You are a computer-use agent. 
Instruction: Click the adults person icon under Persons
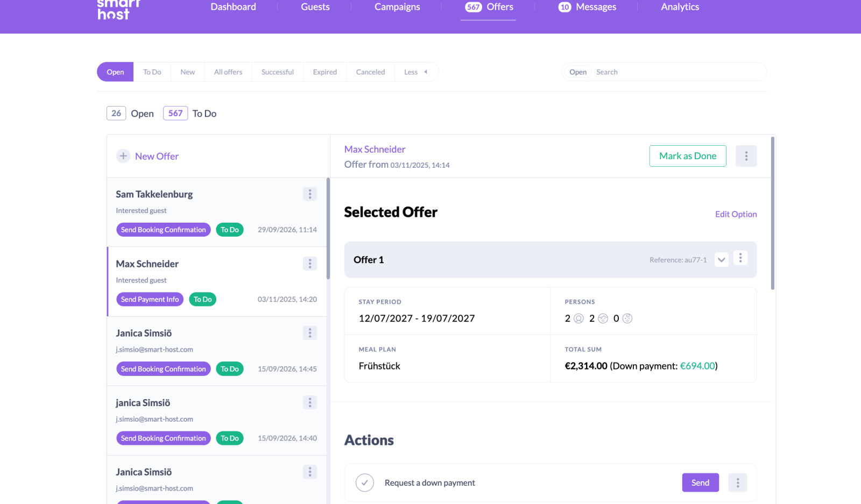[x=579, y=318]
